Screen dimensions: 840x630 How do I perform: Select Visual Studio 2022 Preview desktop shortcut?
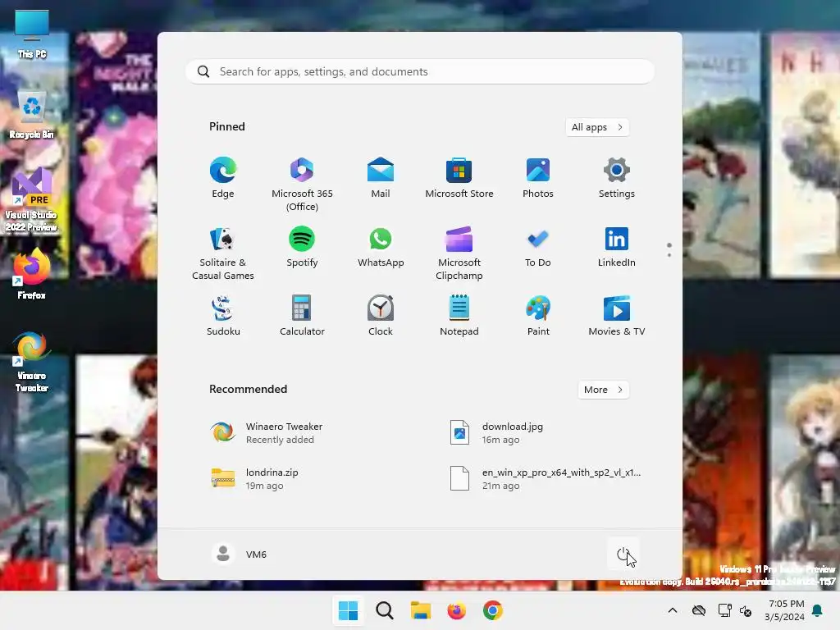pyautogui.click(x=32, y=199)
